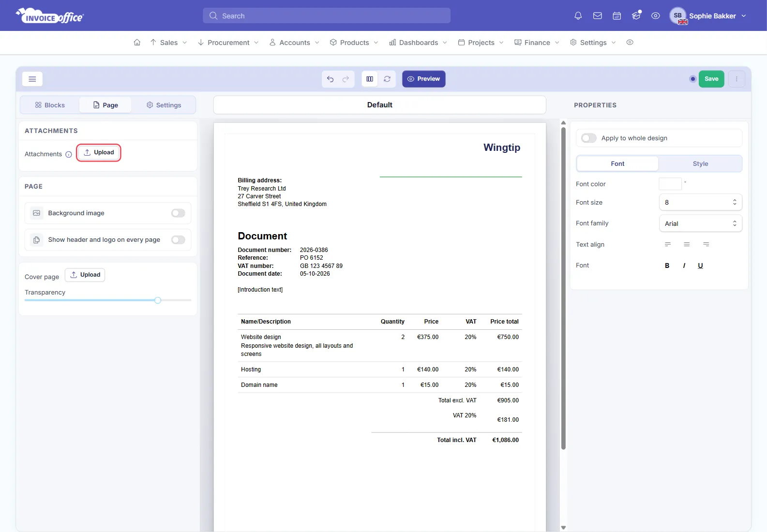This screenshot has width=767, height=532.
Task: Select the Style properties tab
Action: click(700, 163)
